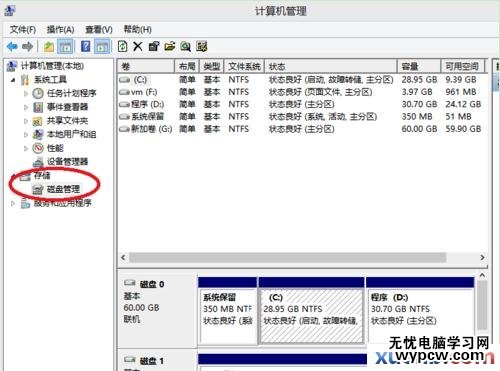The image size is (500, 371).
Task: Open 性能 in the tree
Action: point(55,148)
